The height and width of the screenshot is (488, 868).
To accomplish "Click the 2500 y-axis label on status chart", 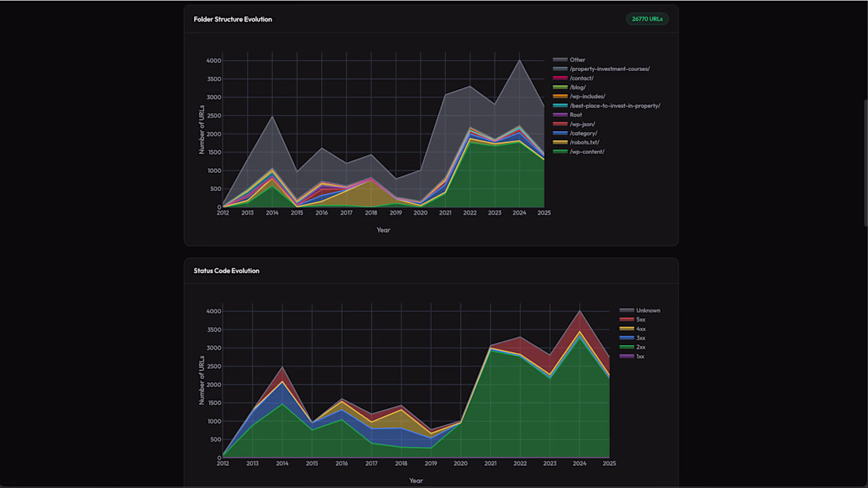I will [214, 366].
